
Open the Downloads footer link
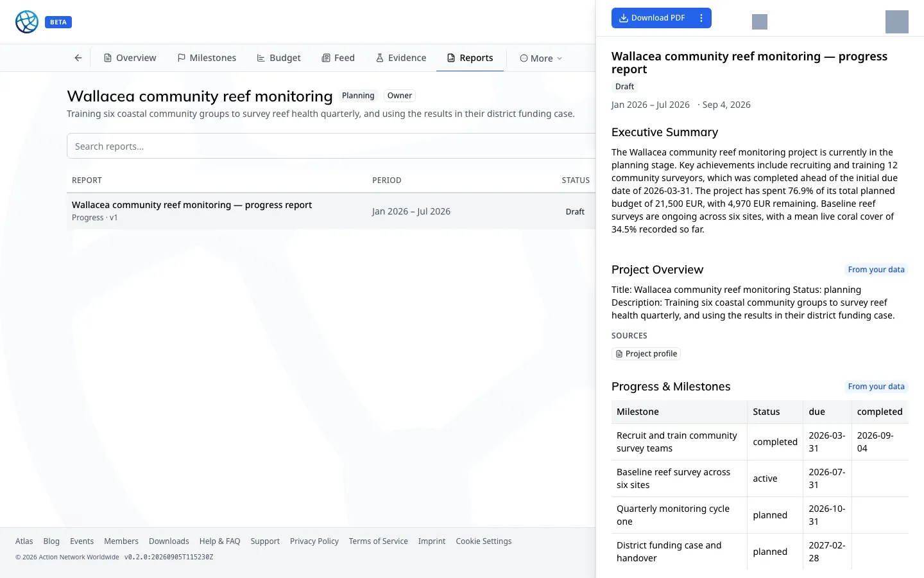point(169,541)
